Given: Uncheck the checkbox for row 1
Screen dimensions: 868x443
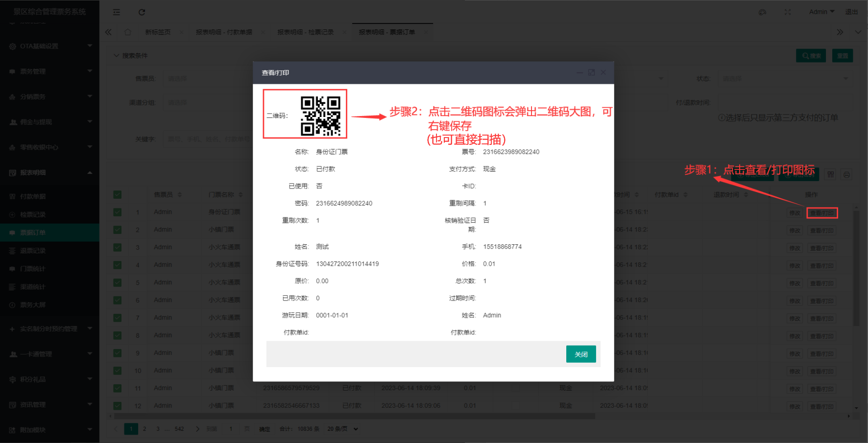Looking at the screenshot, I should tap(118, 212).
